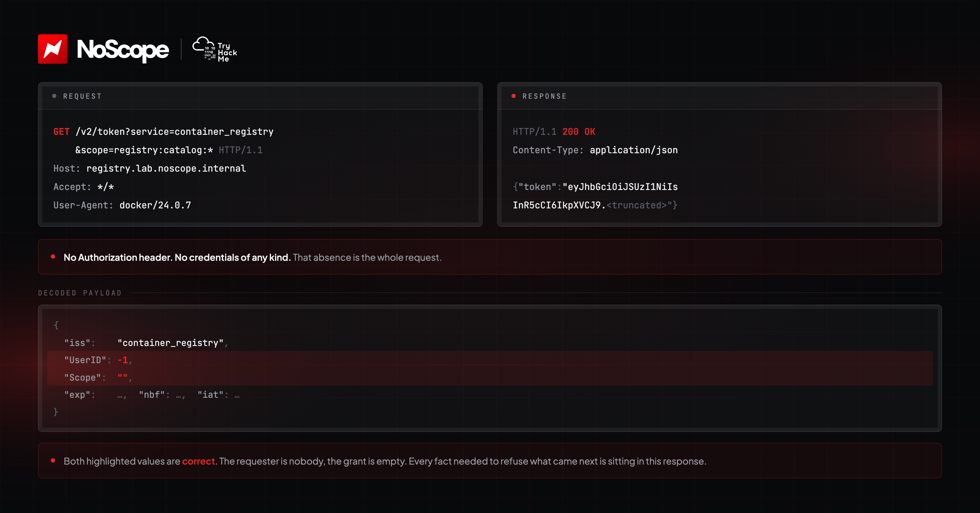The width and height of the screenshot is (980, 513).
Task: Click the Host: header name
Action: [x=67, y=168]
